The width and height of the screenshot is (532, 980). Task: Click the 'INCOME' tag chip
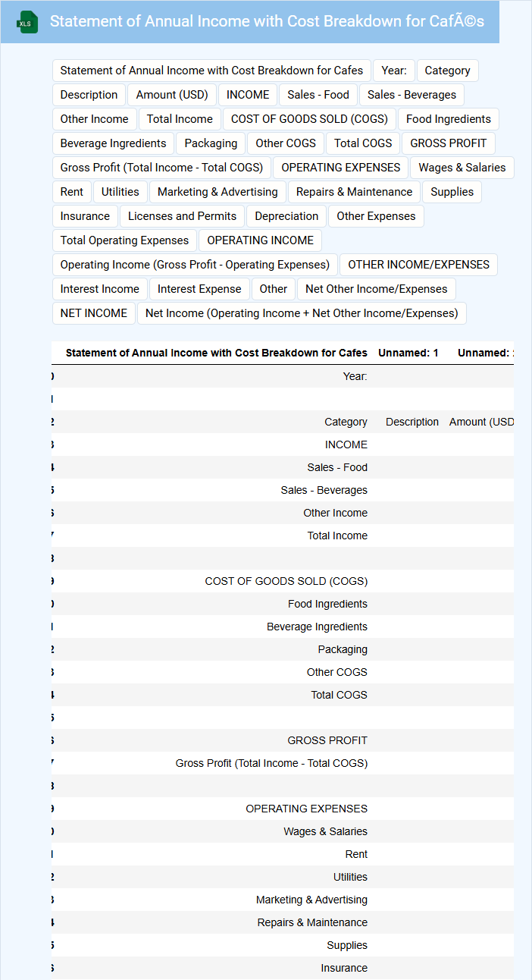coord(248,95)
